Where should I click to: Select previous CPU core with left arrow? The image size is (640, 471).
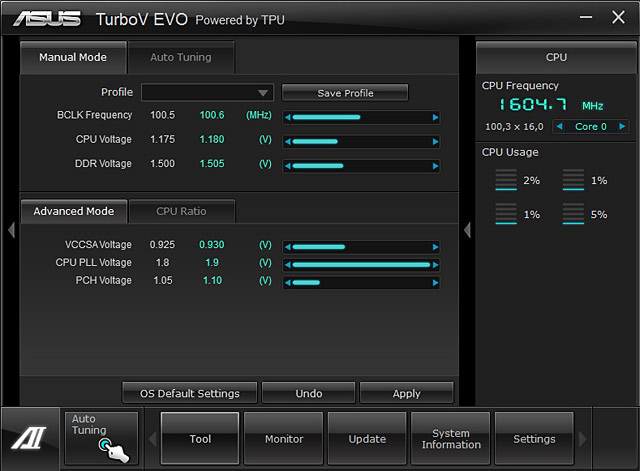point(560,127)
